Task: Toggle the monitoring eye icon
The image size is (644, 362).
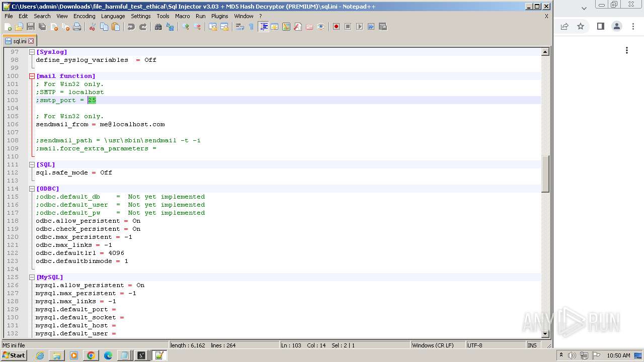Action: point(321,27)
